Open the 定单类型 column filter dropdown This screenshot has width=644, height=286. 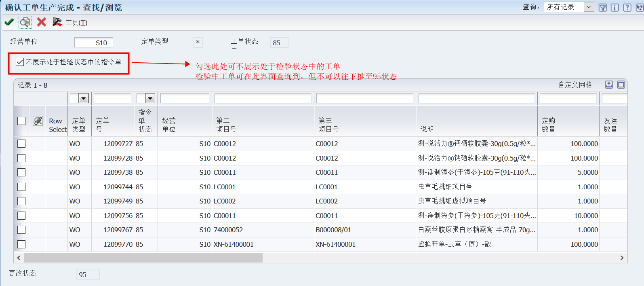click(x=83, y=98)
